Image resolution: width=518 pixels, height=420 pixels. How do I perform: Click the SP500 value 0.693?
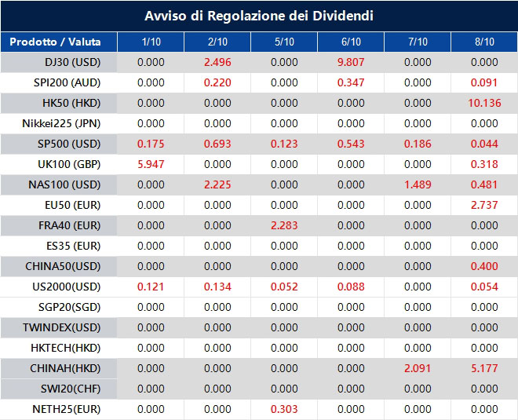pos(217,144)
